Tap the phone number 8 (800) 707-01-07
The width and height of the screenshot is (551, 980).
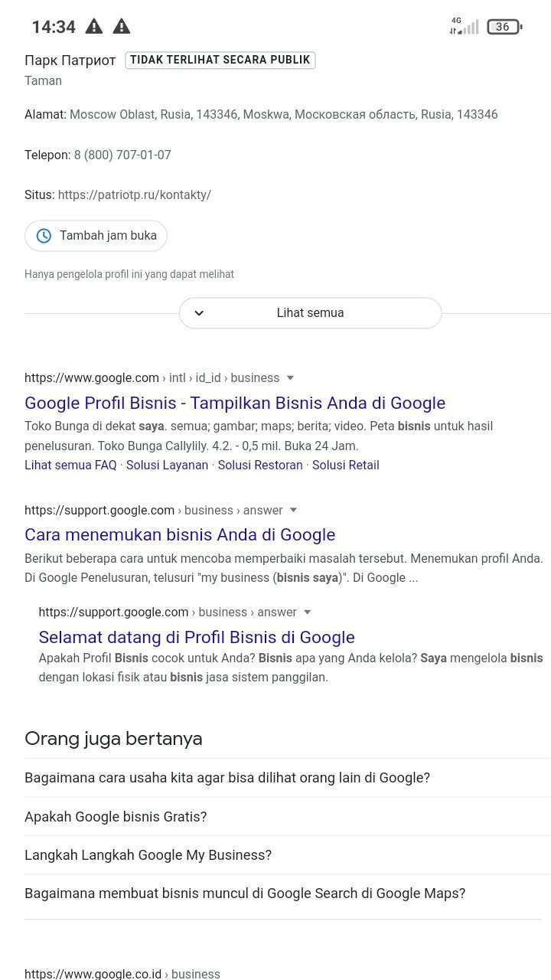[x=122, y=155]
